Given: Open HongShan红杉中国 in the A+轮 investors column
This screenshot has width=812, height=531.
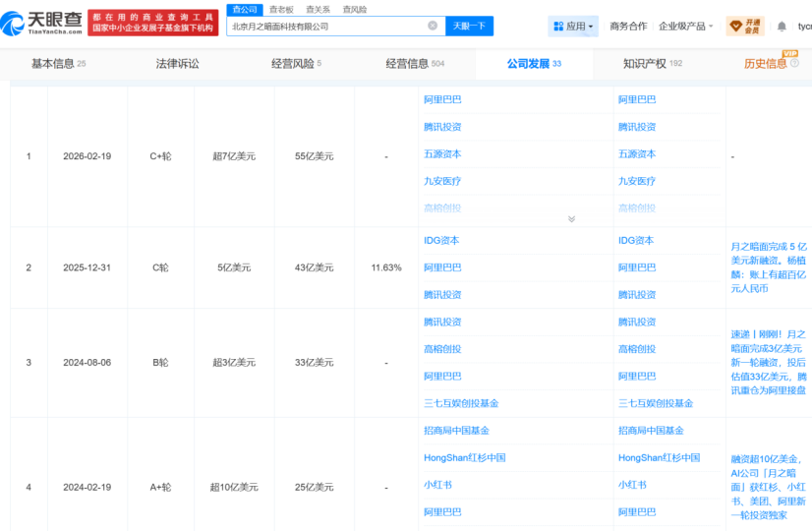Looking at the screenshot, I should click(465, 457).
